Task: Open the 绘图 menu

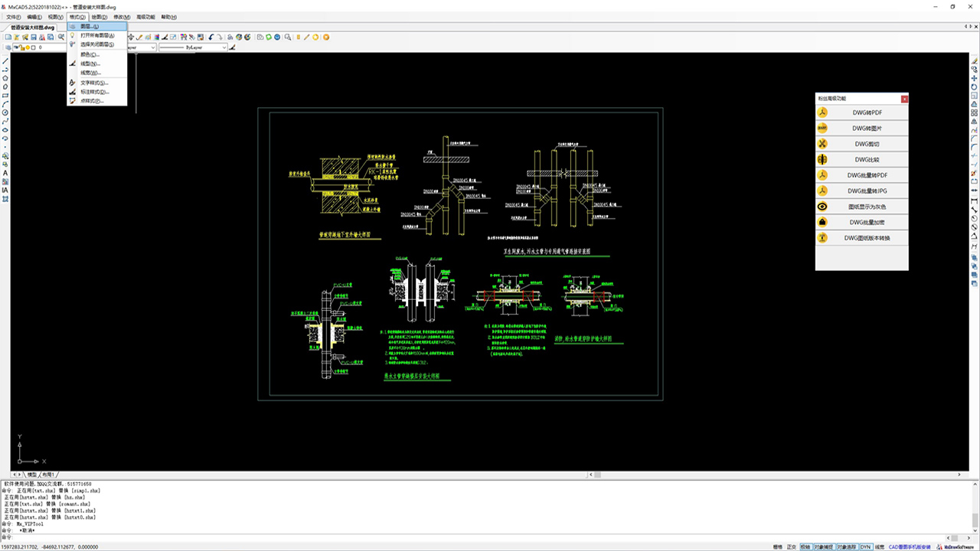Action: tap(99, 17)
